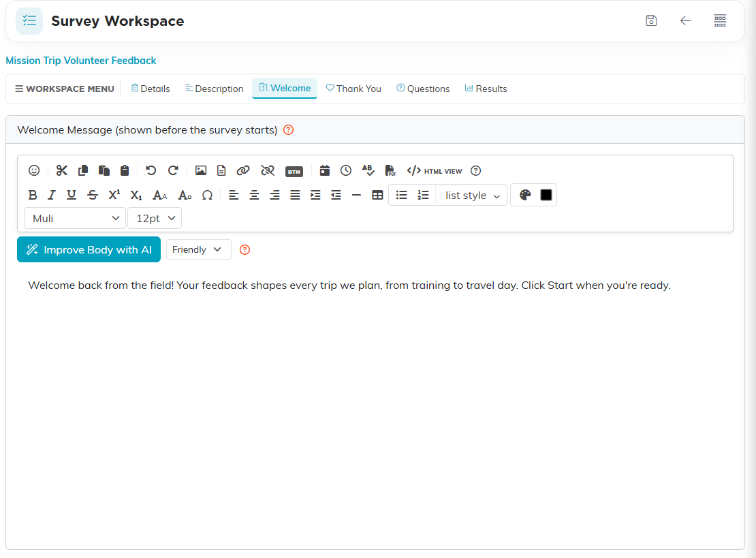The height and width of the screenshot is (558, 756).
Task: Toggle underline formatting
Action: coord(72,195)
